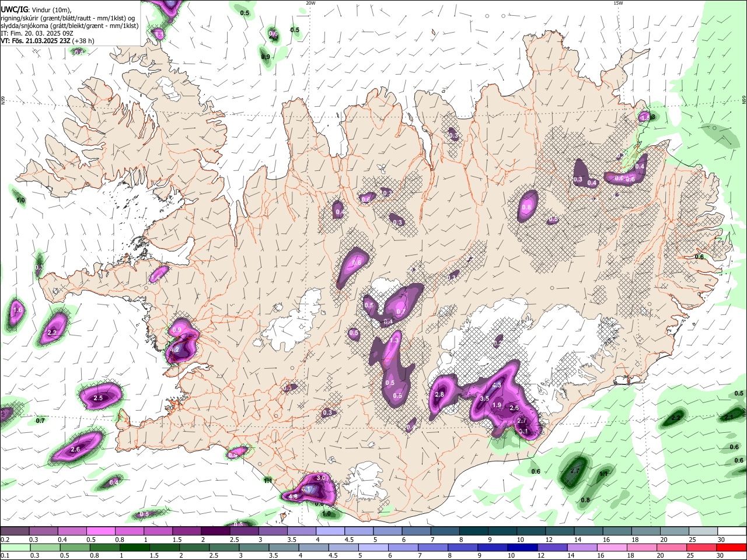Select gray-blue swatch labeled 3.5 in bottom legend

[284, 548]
